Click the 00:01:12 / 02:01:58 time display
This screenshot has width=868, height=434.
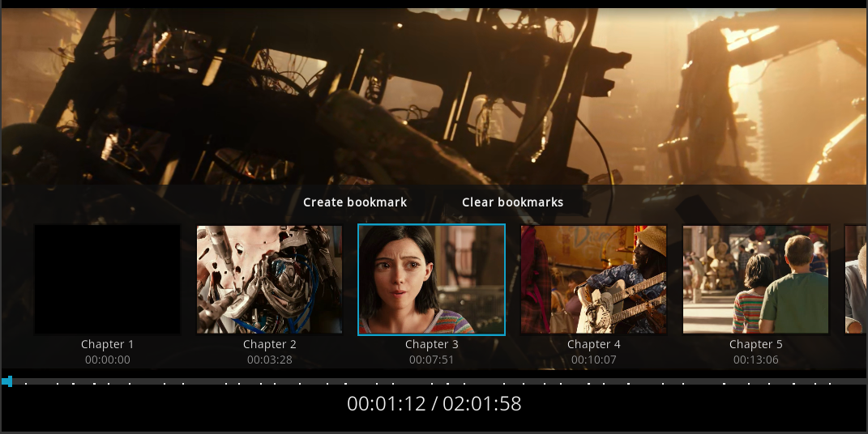434,403
